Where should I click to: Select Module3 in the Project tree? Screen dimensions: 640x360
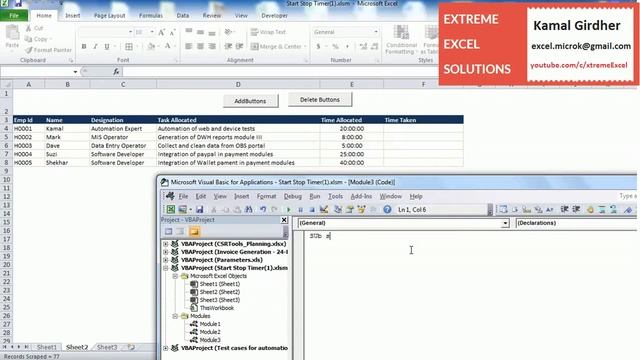pos(210,340)
